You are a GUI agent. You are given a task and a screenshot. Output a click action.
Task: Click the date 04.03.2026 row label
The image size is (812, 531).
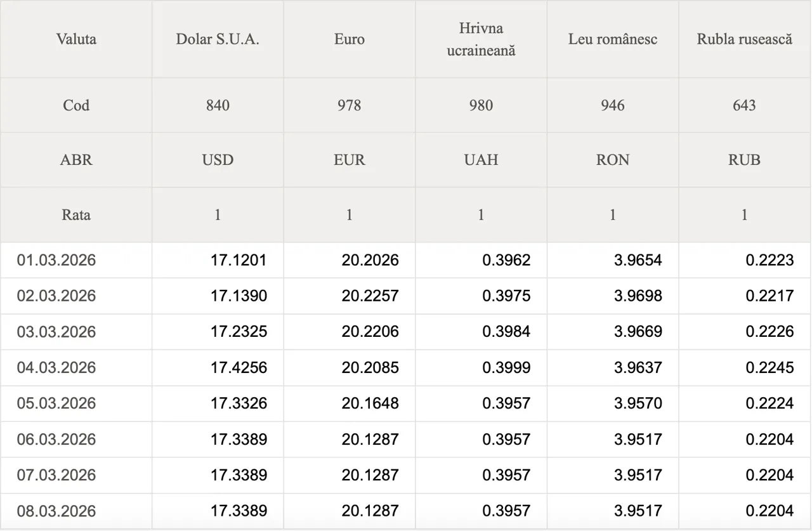tap(56, 367)
